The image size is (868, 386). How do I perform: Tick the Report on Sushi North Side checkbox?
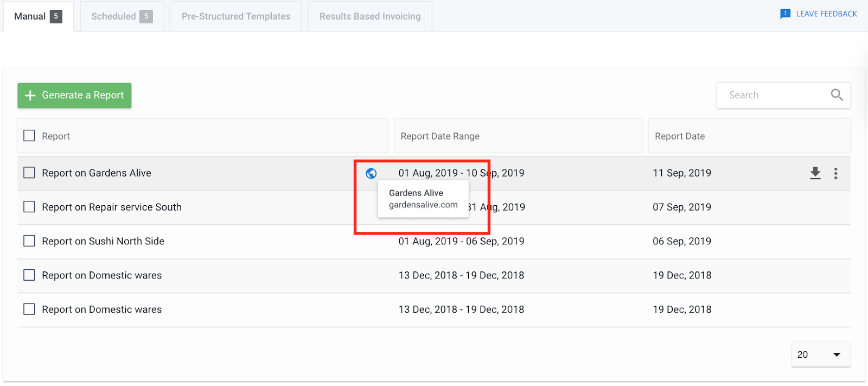(x=29, y=241)
